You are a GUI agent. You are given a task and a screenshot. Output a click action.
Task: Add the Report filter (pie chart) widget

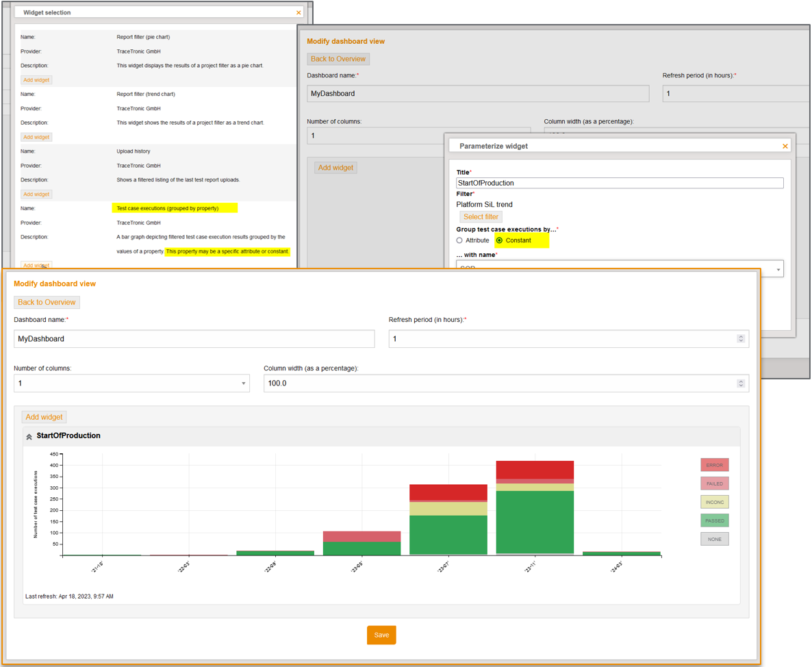point(36,79)
